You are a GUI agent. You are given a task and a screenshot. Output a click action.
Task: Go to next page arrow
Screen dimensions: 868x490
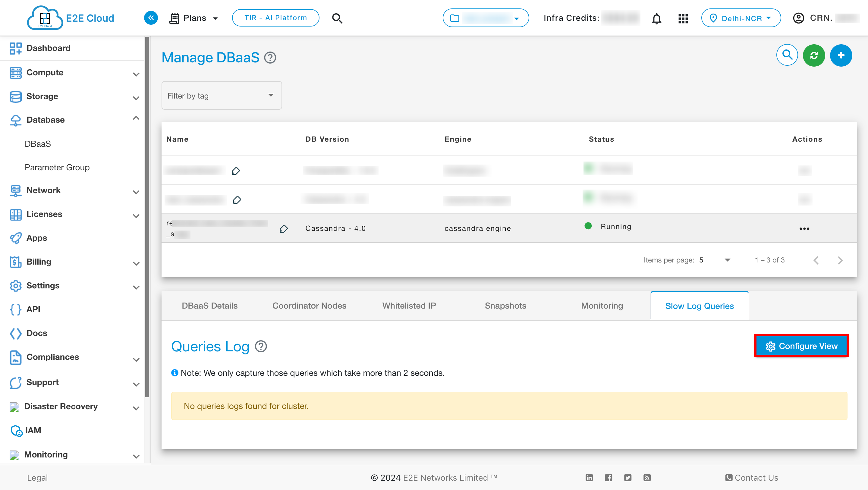point(840,260)
